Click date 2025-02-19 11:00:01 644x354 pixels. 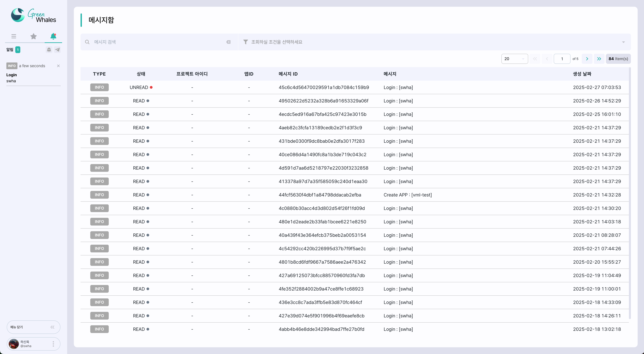597,289
